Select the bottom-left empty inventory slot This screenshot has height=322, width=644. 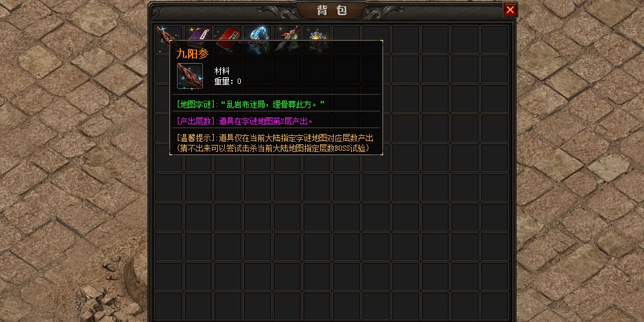[x=169, y=305]
